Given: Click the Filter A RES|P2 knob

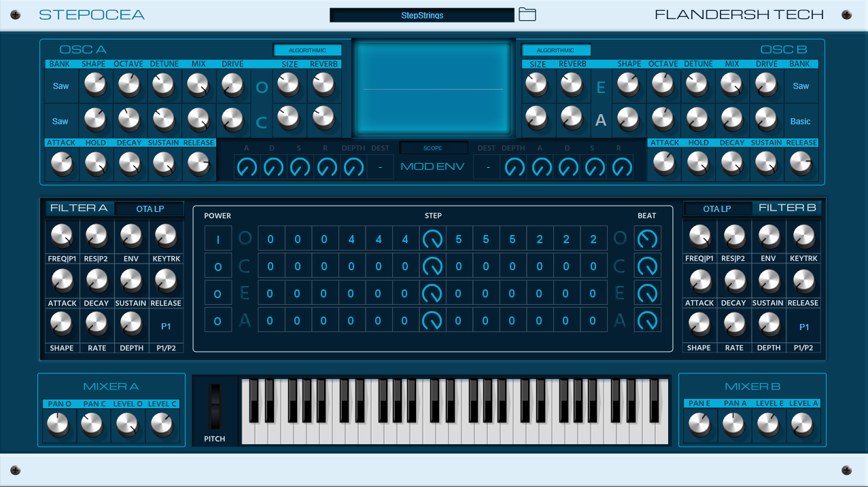Looking at the screenshot, I should (97, 237).
